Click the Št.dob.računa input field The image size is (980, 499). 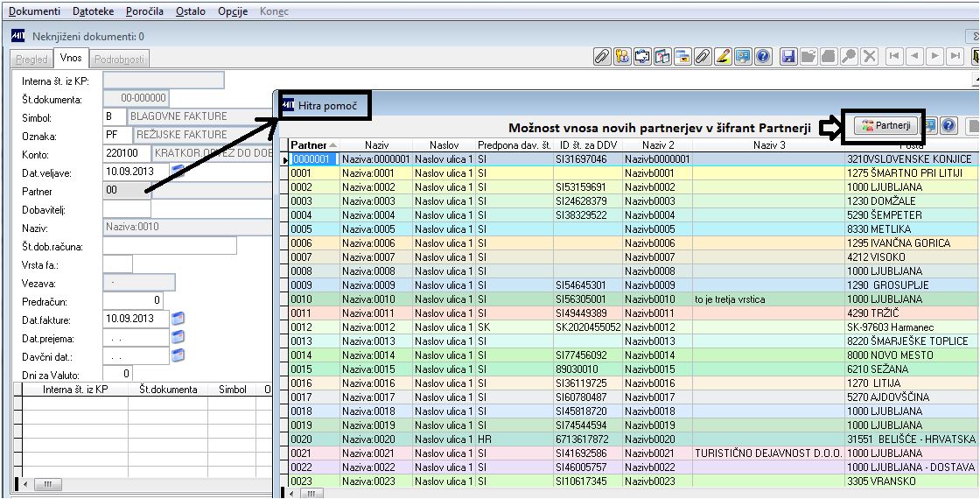170,246
